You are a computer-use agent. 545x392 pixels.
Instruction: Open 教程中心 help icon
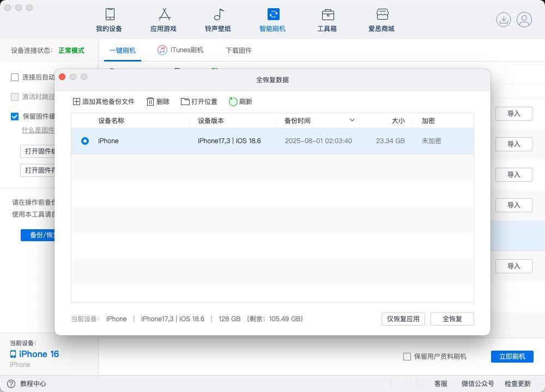click(x=11, y=384)
